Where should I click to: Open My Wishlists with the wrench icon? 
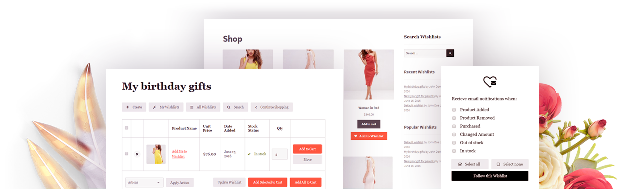point(166,107)
